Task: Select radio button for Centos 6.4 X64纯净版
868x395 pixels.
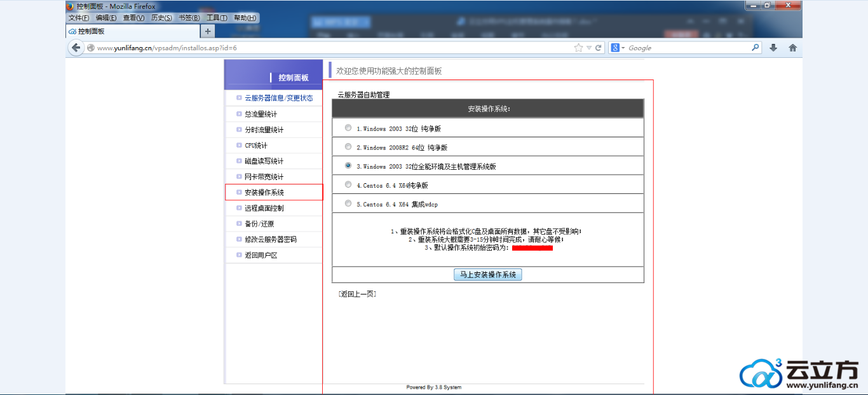Action: point(348,184)
